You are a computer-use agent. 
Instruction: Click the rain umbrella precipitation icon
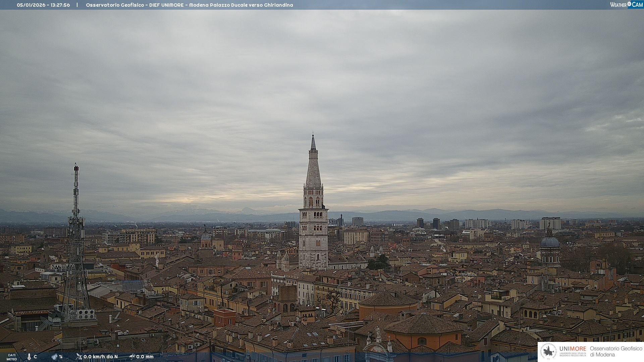[x=132, y=357]
